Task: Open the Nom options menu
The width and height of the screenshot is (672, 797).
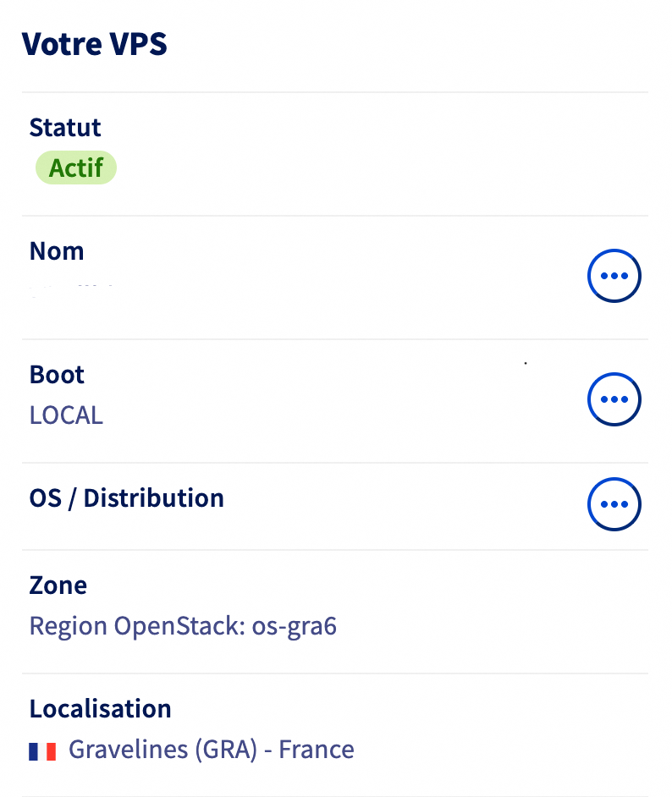Action: tap(614, 276)
